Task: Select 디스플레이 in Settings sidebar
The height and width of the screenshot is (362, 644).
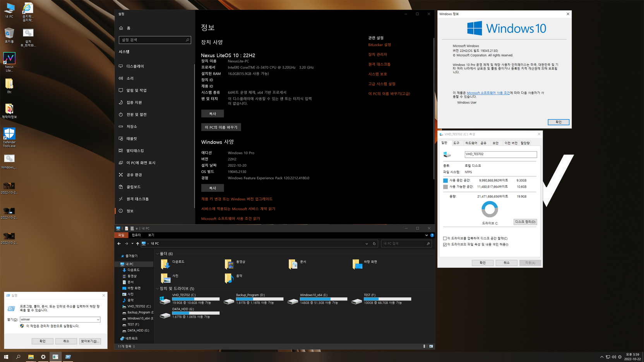Action: [155, 66]
